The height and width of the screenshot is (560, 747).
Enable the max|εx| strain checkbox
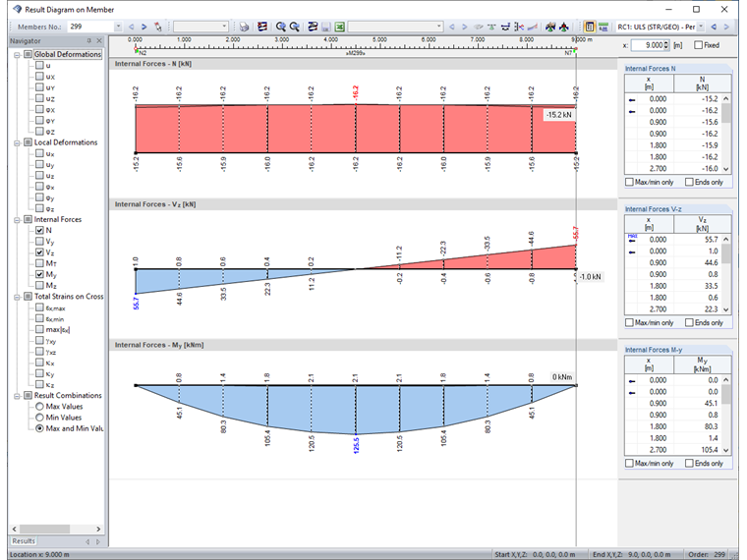(x=39, y=329)
